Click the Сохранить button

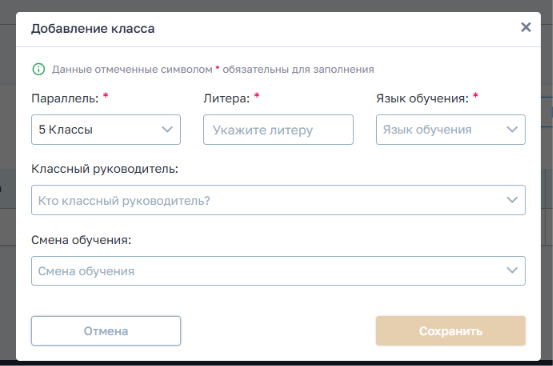(x=451, y=331)
